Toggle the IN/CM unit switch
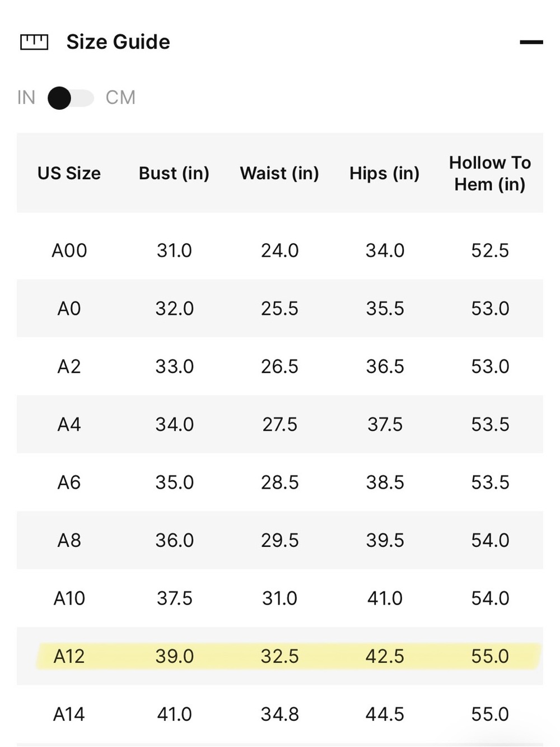Screen dimensions: 560x747 pos(71,98)
